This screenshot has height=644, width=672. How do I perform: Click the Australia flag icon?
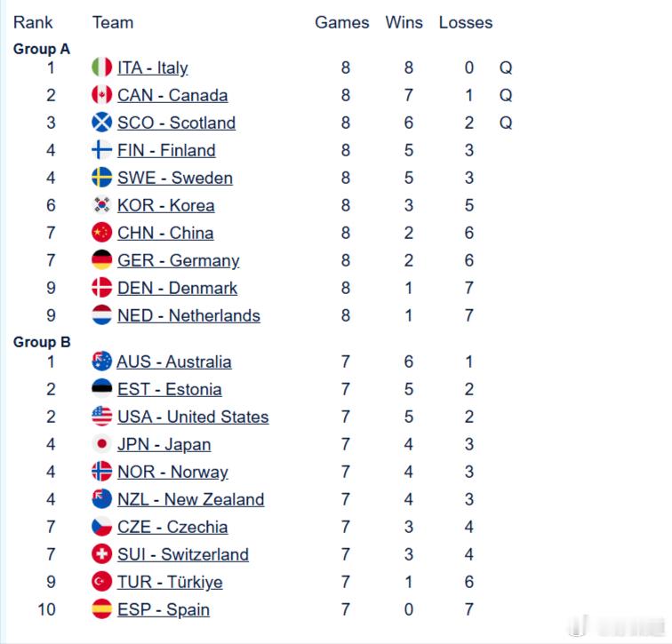[x=101, y=361]
